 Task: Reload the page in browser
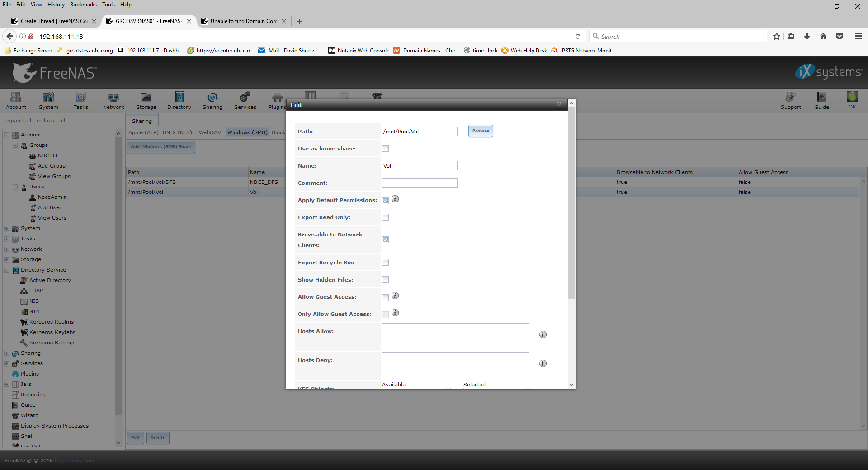(578, 36)
